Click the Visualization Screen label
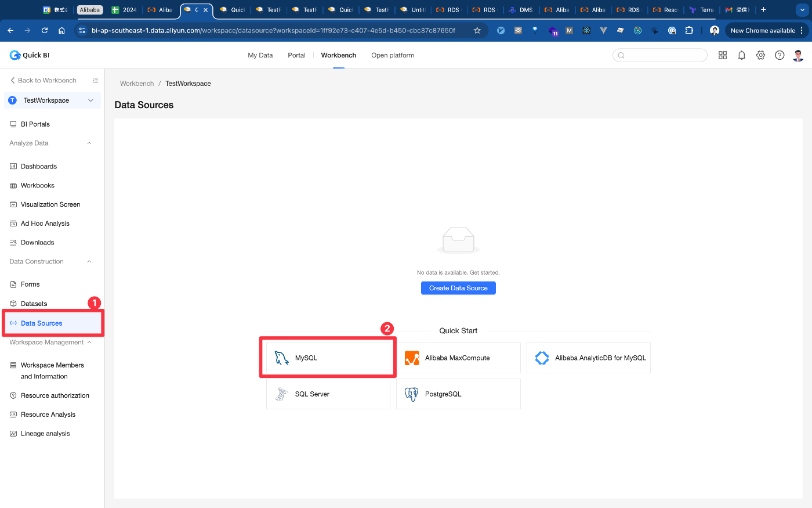This screenshot has width=812, height=508. pyautogui.click(x=50, y=205)
